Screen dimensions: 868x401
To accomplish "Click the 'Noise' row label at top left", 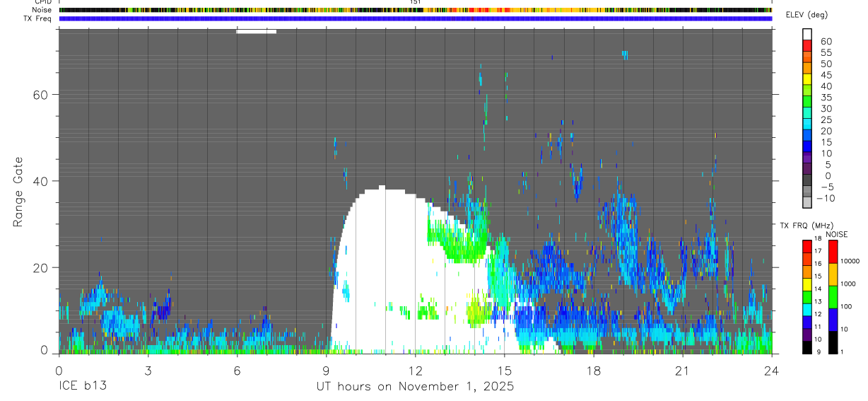I will coord(42,10).
